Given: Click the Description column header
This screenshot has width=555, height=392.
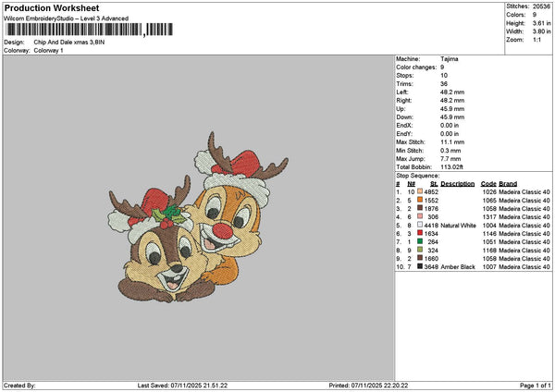Looking at the screenshot, I should click(458, 184).
